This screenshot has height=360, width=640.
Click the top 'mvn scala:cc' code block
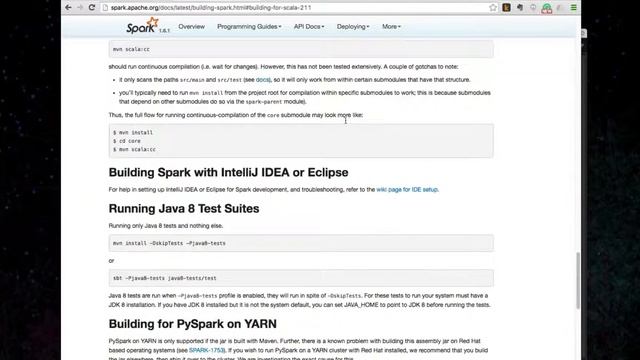[301, 49]
